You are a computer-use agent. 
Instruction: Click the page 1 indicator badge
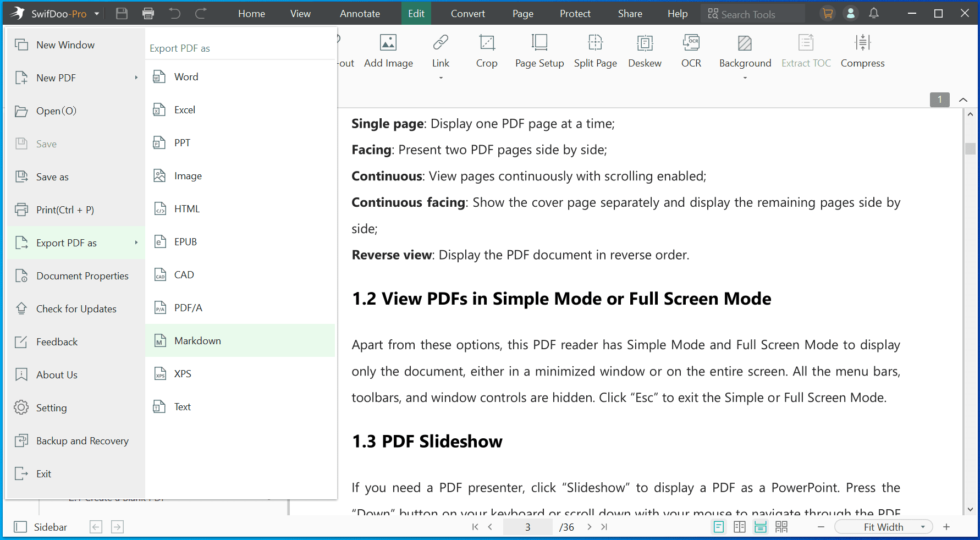point(940,100)
